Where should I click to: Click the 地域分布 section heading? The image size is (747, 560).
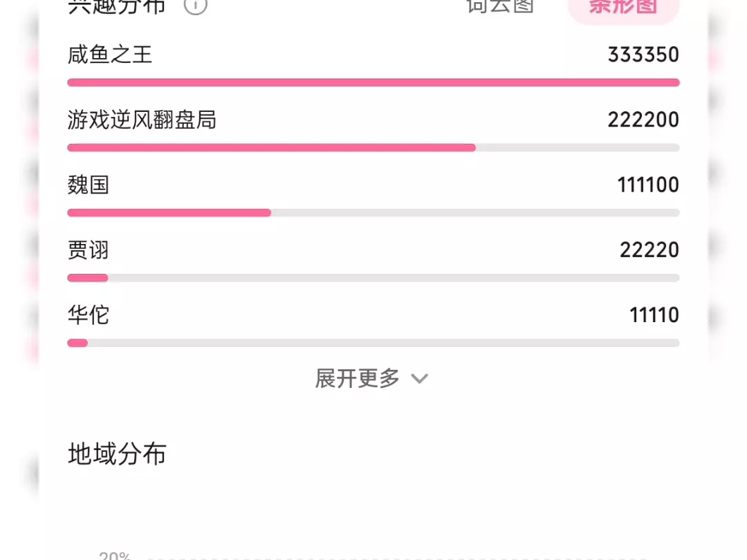coord(117,454)
